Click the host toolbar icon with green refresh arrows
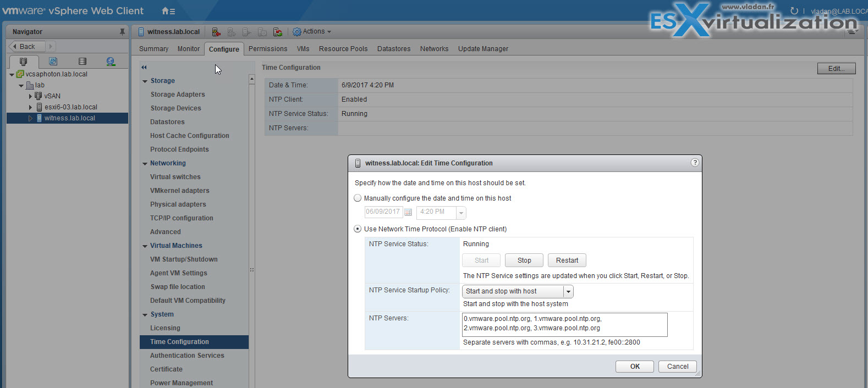Viewport: 868px width, 388px height. click(x=278, y=32)
